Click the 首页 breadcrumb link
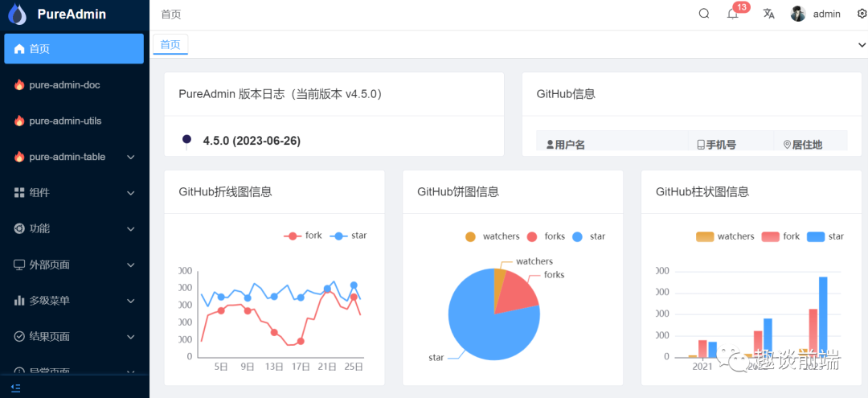Image resolution: width=868 pixels, height=398 pixels. 171,14
